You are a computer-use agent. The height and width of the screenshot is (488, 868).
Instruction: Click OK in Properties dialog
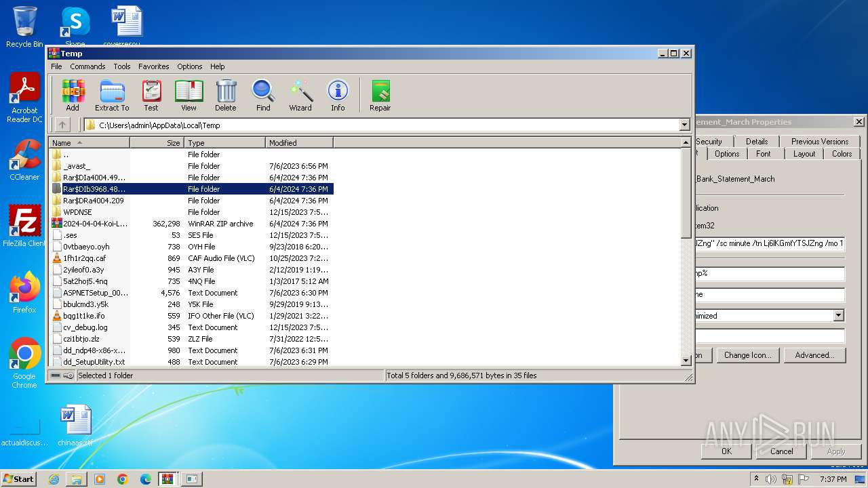(x=726, y=451)
